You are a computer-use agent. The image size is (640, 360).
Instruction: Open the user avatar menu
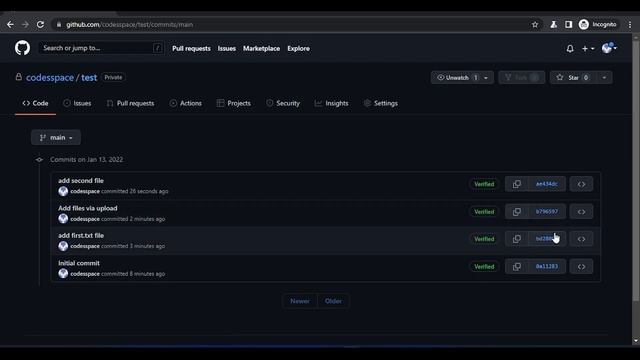point(609,48)
